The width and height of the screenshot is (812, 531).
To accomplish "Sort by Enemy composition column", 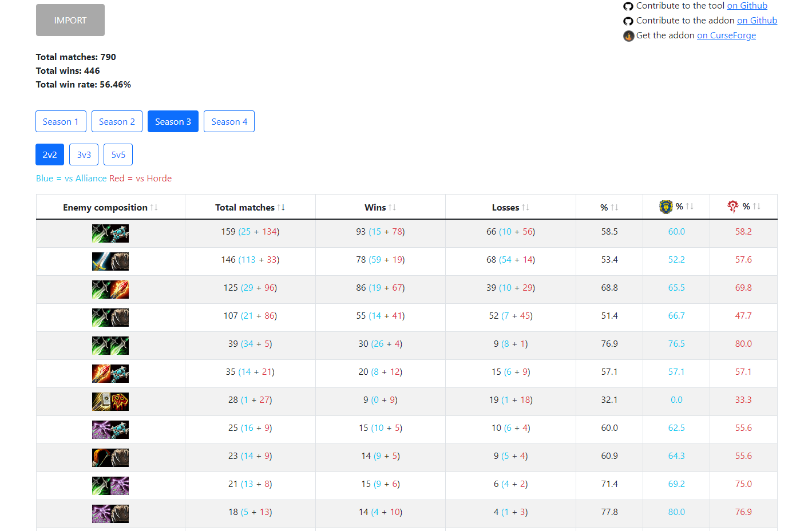I will pyautogui.click(x=154, y=207).
